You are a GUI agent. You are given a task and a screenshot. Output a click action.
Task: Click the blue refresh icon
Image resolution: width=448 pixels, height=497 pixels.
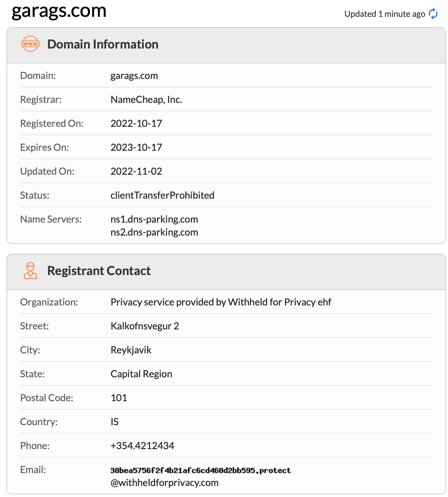(x=433, y=14)
